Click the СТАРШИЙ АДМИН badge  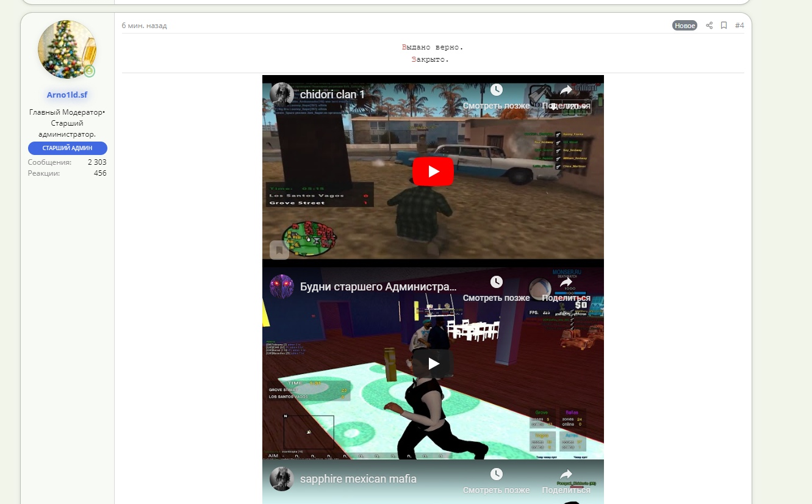click(67, 148)
